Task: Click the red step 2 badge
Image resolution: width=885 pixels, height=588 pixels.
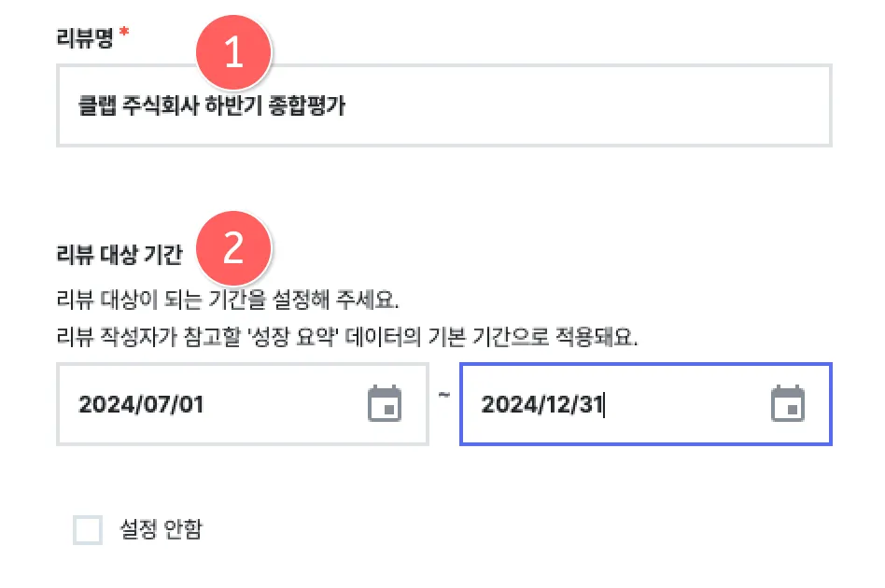Action: tap(233, 249)
